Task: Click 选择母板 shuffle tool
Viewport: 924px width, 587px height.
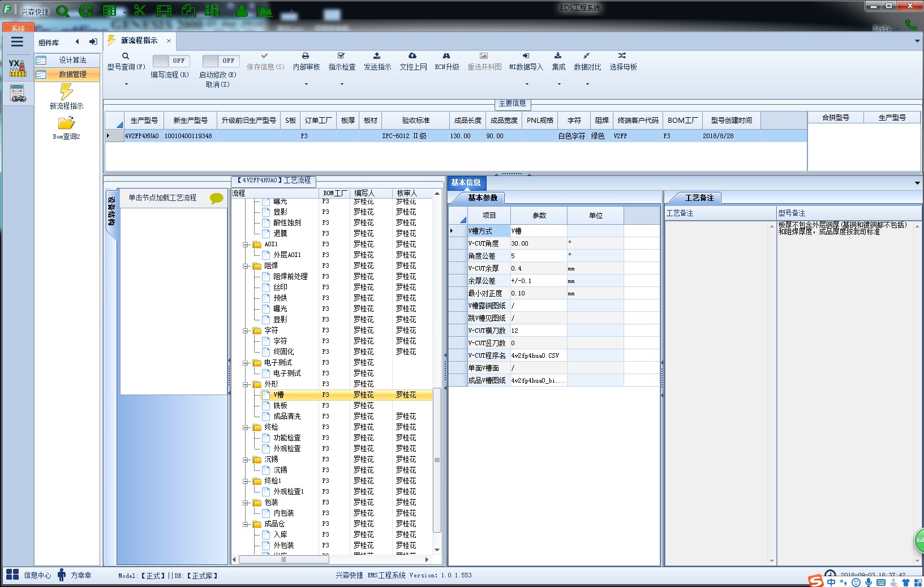Action: [623, 61]
